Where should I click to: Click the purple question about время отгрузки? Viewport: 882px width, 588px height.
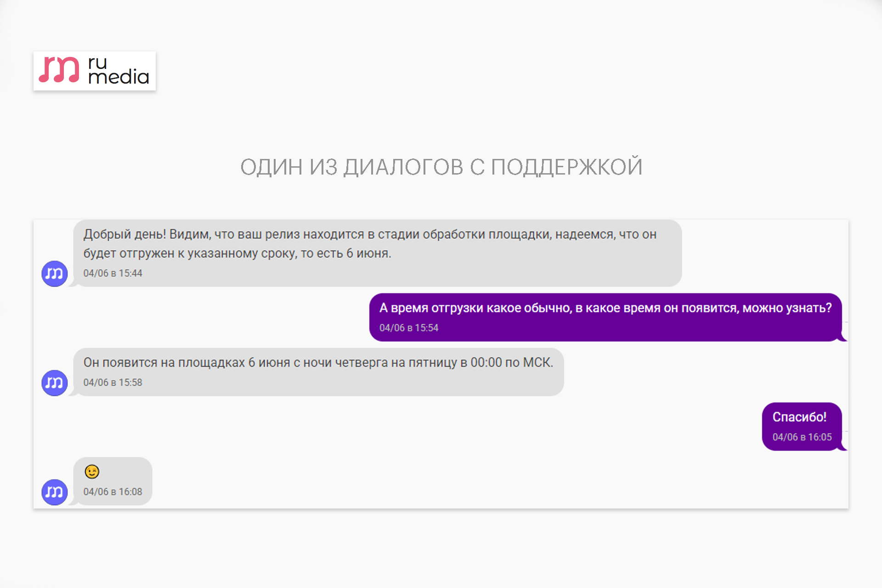tap(605, 317)
